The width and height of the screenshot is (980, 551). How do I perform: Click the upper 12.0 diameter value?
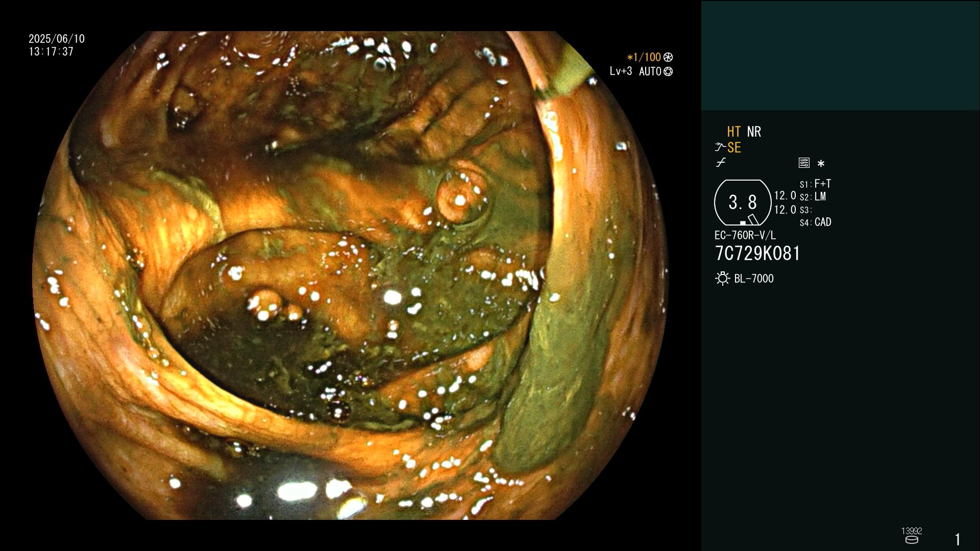pyautogui.click(x=785, y=195)
